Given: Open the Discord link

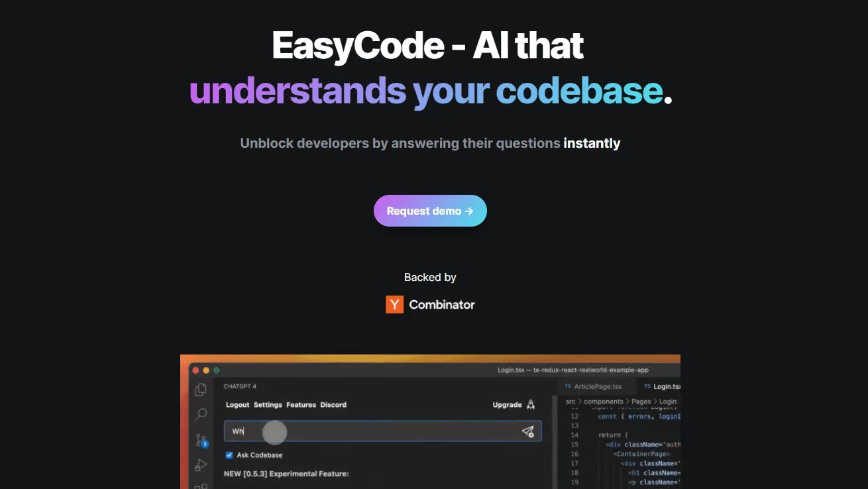Looking at the screenshot, I should coord(333,405).
